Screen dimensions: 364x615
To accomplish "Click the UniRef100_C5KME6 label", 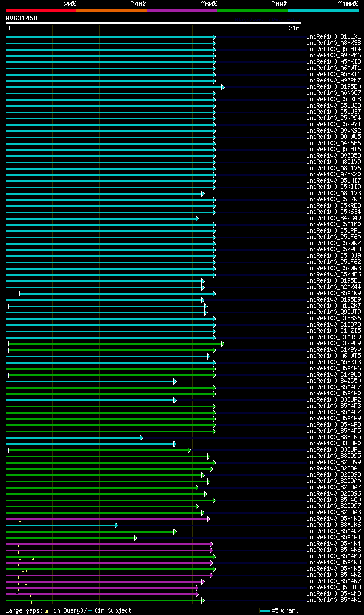I will [x=333, y=275].
